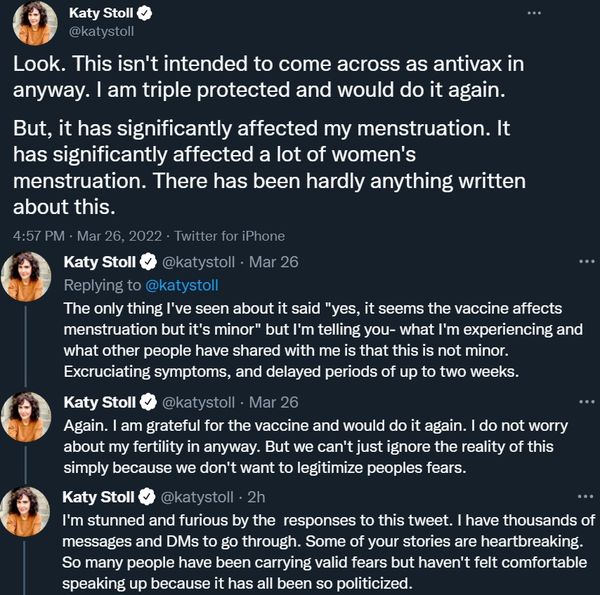This screenshot has width=600, height=595.
Task: Open avatar beside 'Again. I am grateful' tweet
Action: pos(26,417)
